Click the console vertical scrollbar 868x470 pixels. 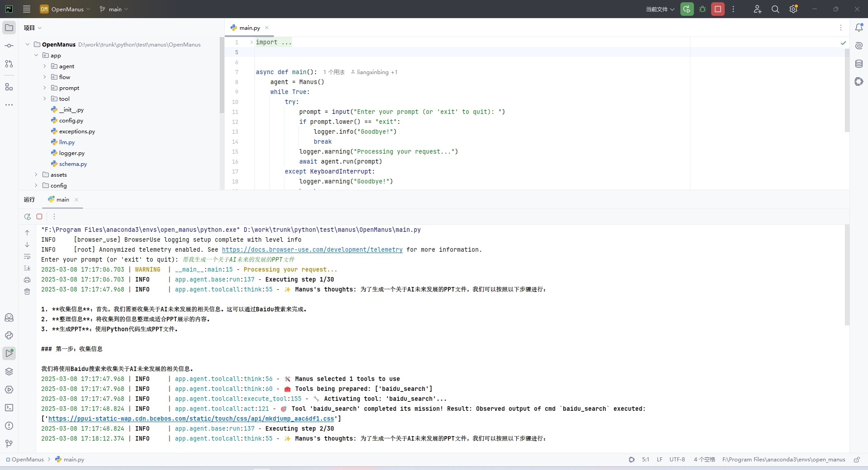click(x=847, y=275)
